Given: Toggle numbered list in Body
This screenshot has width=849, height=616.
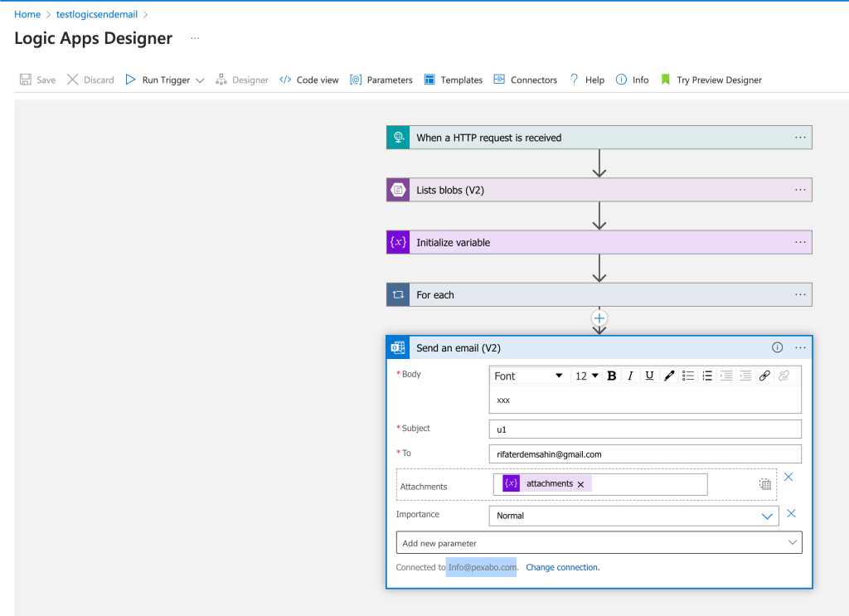Looking at the screenshot, I should pos(707,376).
